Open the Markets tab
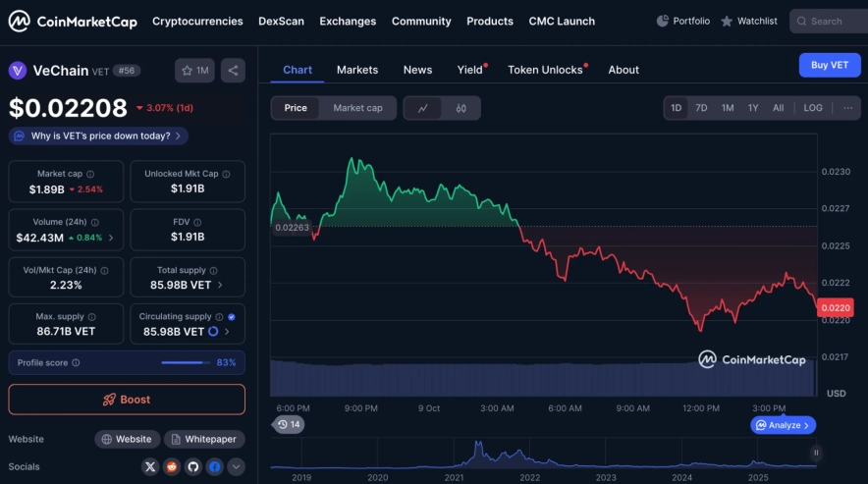868x484 pixels. tap(357, 70)
